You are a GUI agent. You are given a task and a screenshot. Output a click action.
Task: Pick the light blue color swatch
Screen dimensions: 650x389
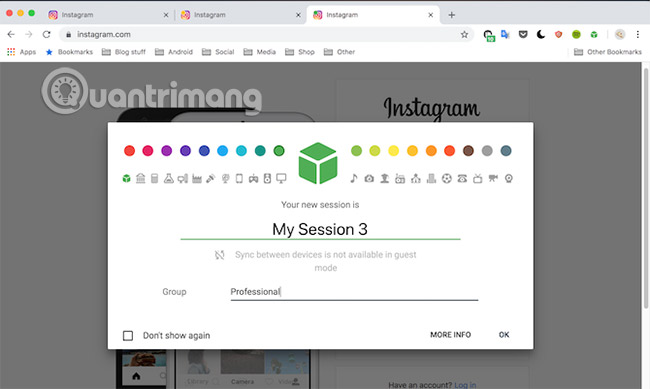click(x=223, y=151)
